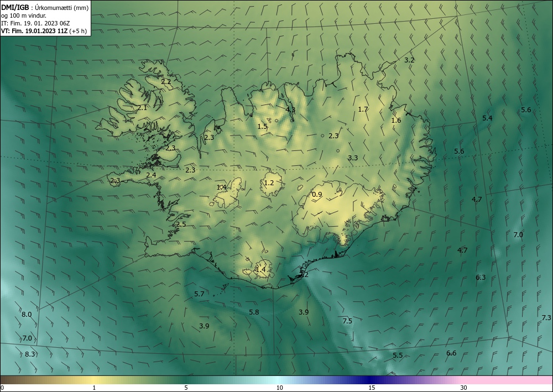The image size is (553, 392).
Task: Click the value 7.3 at the right edge
Action: point(546,318)
